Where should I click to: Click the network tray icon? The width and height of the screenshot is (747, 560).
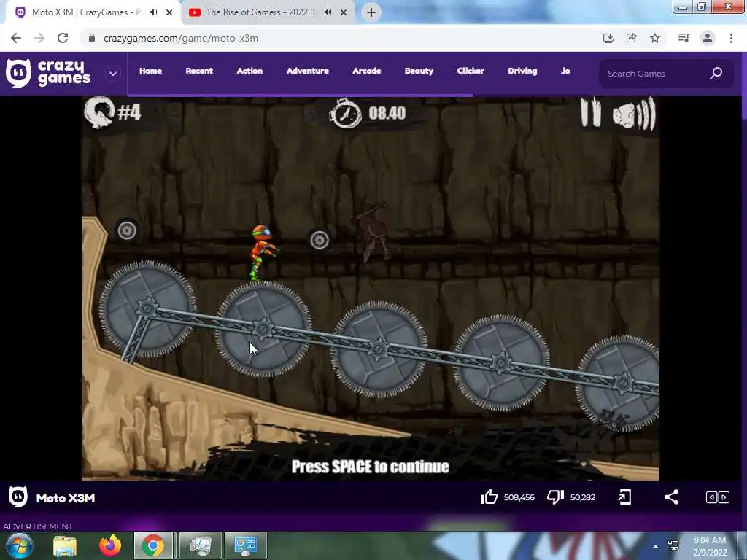tap(673, 545)
